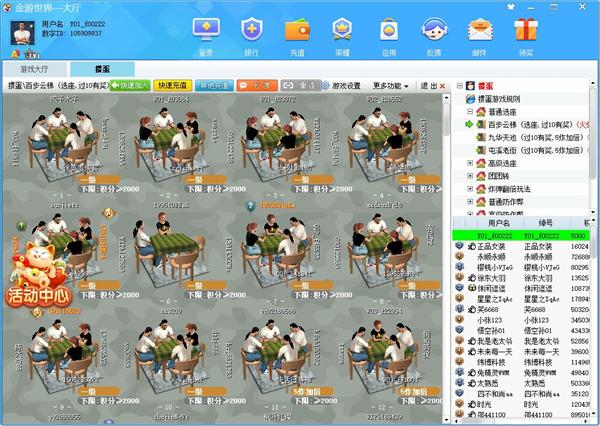Select the 掼蛋 tab
Screen dimensions: 600x426
pos(102,69)
